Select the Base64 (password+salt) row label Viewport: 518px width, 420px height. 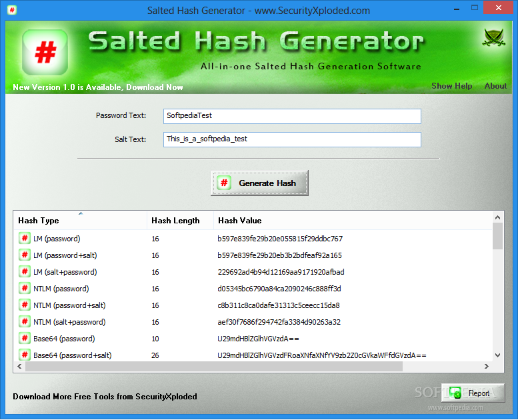(x=73, y=355)
